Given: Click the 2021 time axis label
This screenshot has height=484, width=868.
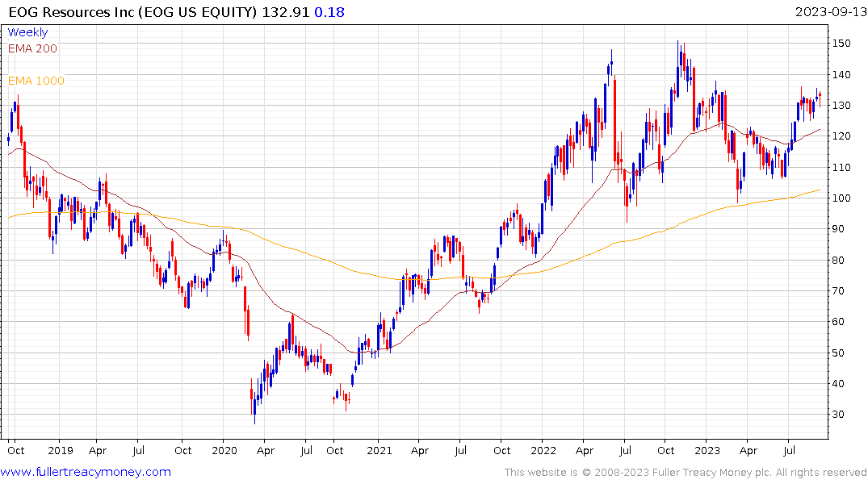Looking at the screenshot, I should [x=379, y=451].
